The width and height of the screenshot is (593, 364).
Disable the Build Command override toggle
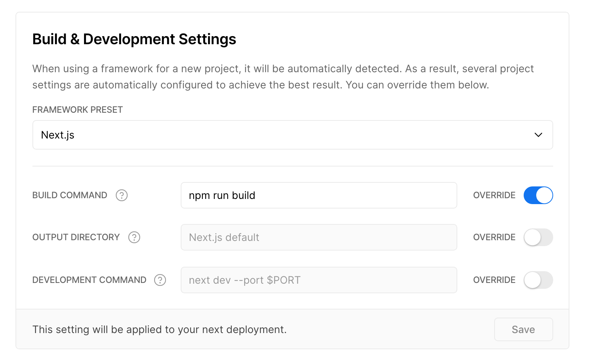click(x=538, y=195)
